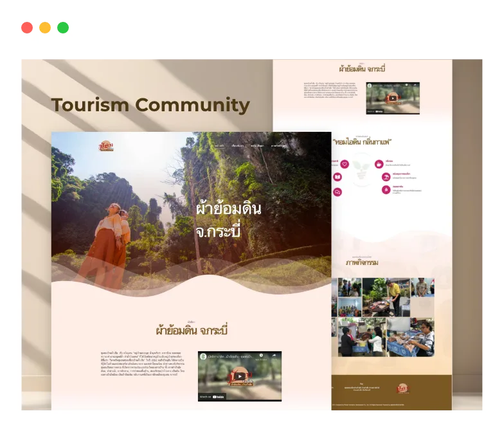Click the pink open book icon
The image size is (504, 429).
click(x=337, y=177)
